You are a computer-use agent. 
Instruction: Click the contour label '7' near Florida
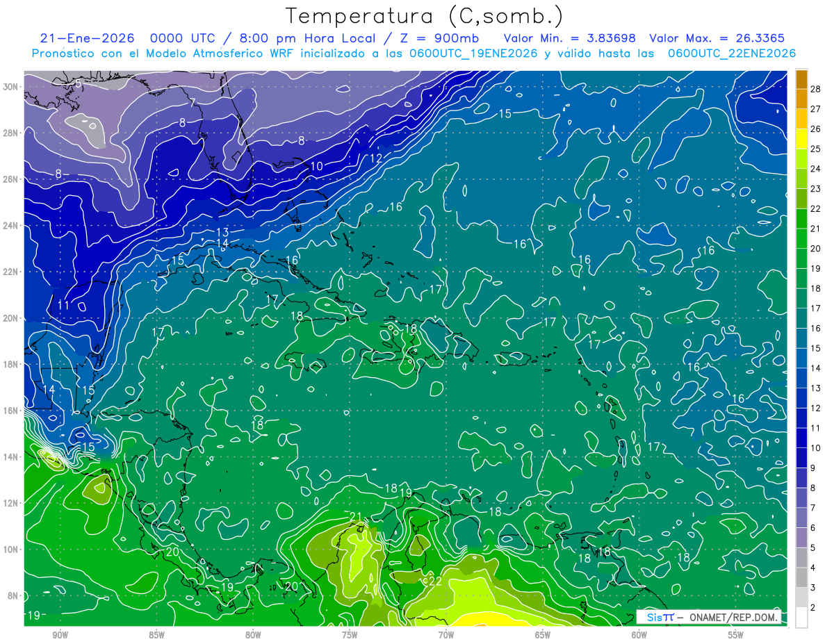coord(193,104)
